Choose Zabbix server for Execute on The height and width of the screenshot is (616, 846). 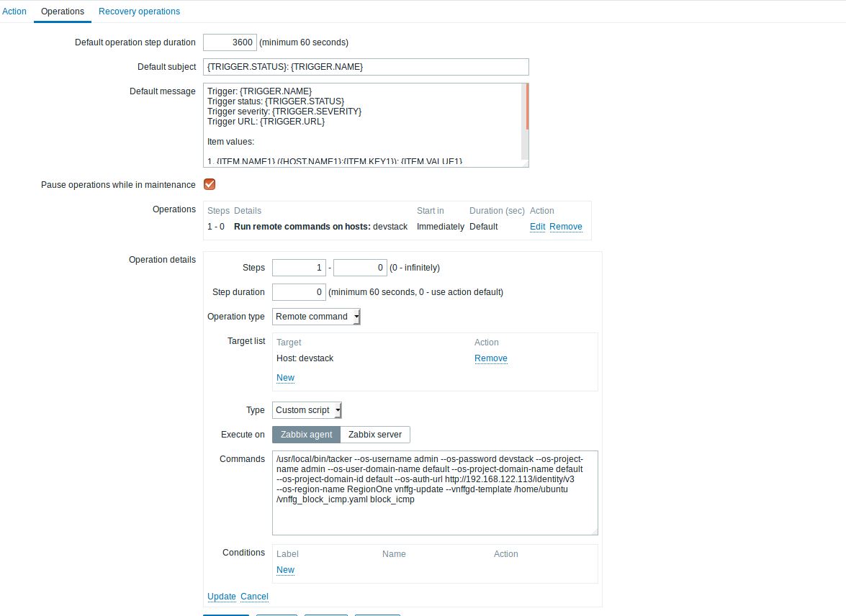point(375,435)
